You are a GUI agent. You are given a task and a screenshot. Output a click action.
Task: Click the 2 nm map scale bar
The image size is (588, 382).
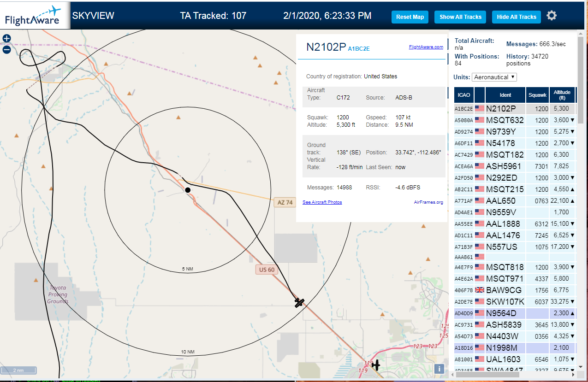coord(18,370)
